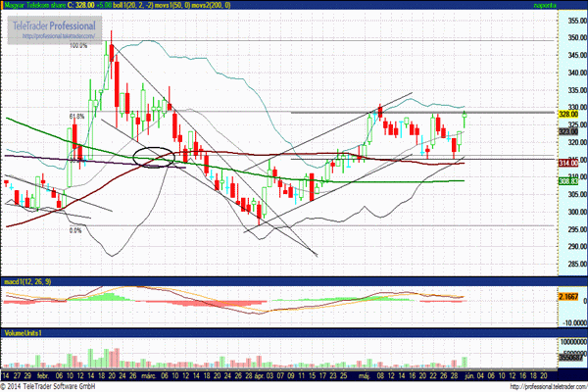Click the grey 323.00 price tag
Screen dimensions: 588x392
click(568, 131)
